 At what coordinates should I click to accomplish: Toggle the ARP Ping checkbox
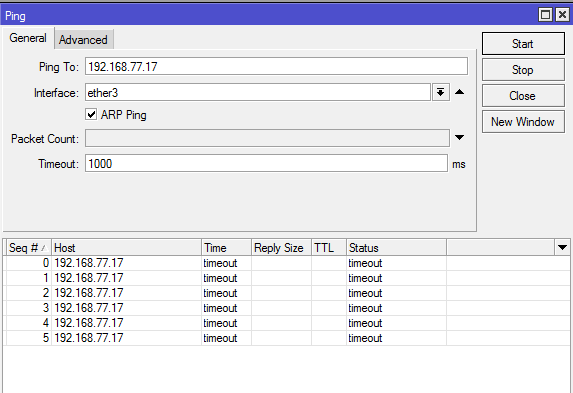coord(91,114)
